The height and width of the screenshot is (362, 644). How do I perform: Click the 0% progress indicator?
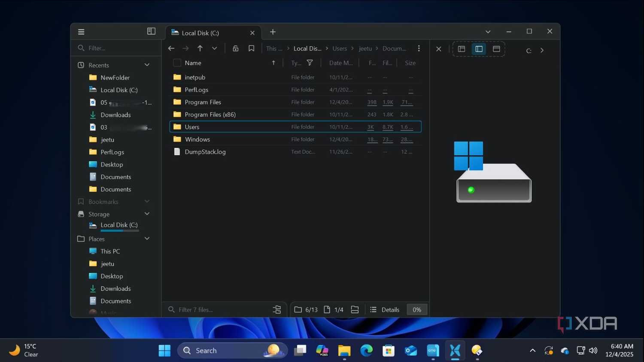(x=416, y=310)
